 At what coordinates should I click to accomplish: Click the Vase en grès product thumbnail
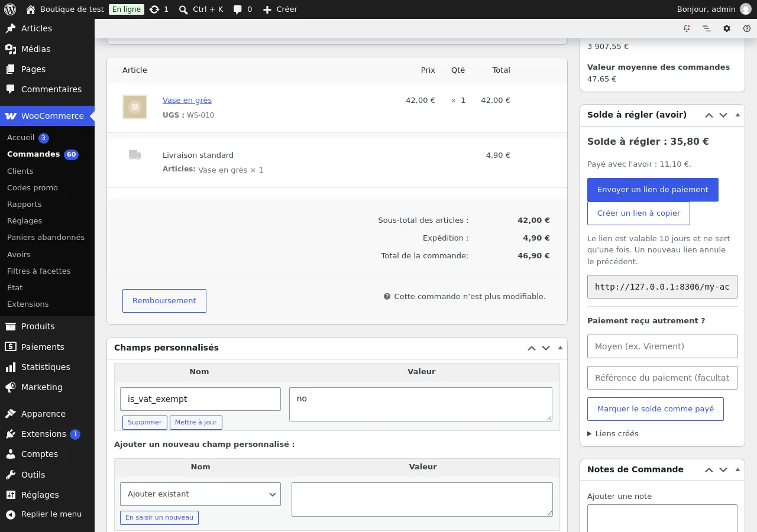135,107
